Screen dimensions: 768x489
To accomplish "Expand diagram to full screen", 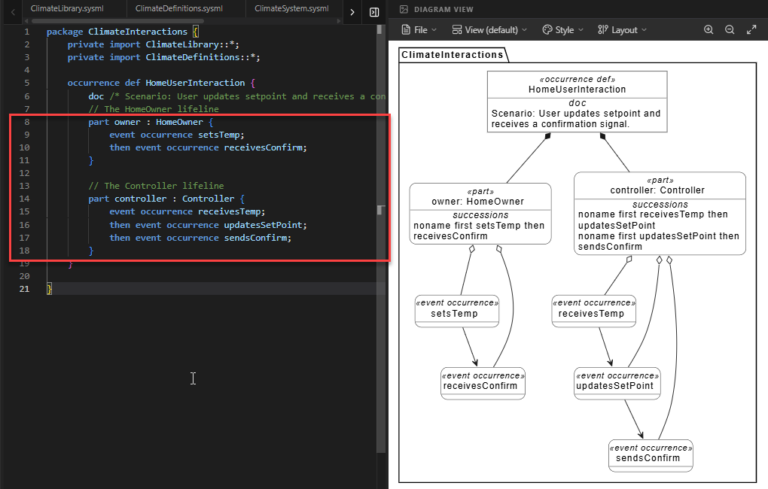I will coord(751,30).
